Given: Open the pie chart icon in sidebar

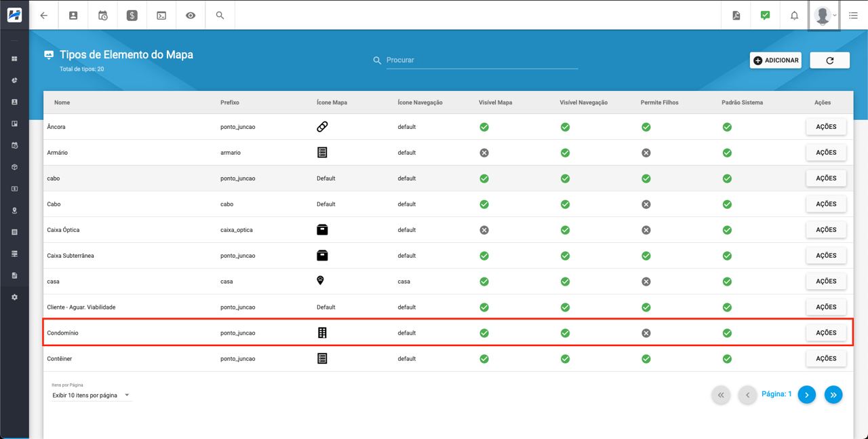Looking at the screenshot, I should [x=14, y=80].
